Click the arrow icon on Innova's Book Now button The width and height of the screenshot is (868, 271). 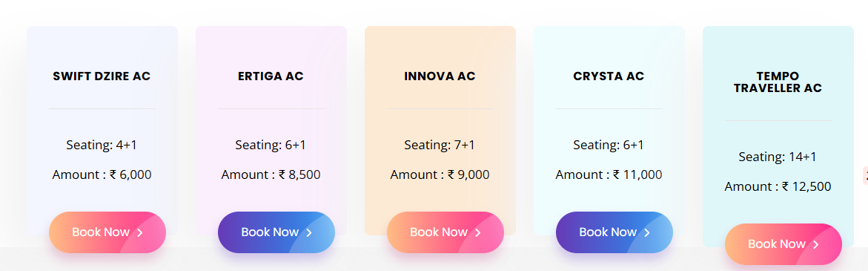[477, 232]
